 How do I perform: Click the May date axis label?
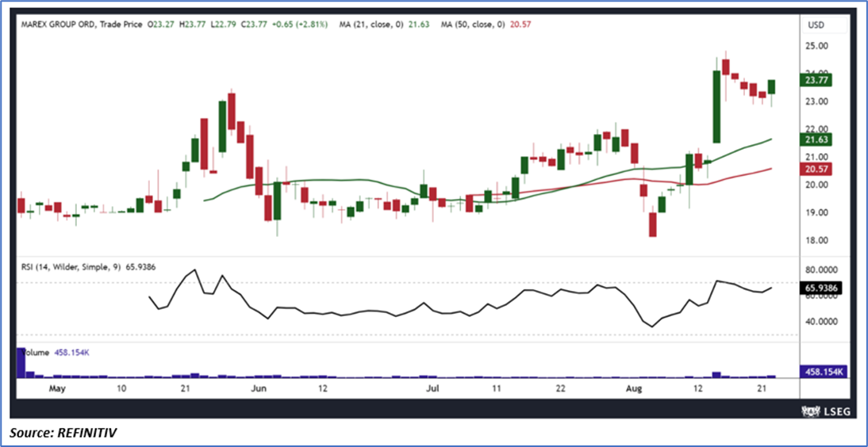click(57, 389)
